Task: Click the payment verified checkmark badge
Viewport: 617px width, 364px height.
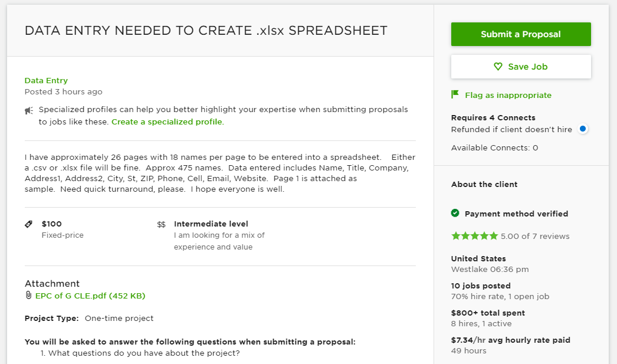Action: click(x=455, y=213)
